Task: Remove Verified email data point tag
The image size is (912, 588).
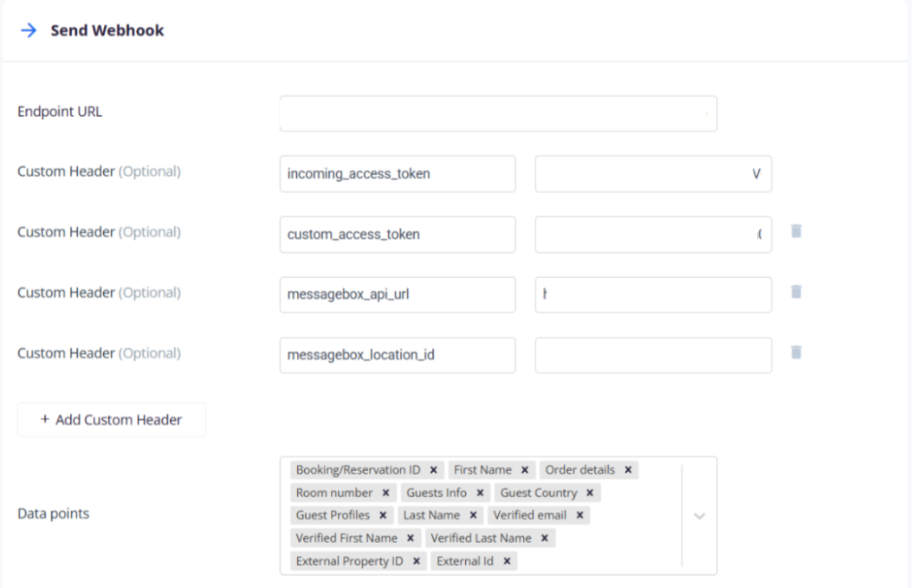Action: click(x=580, y=515)
